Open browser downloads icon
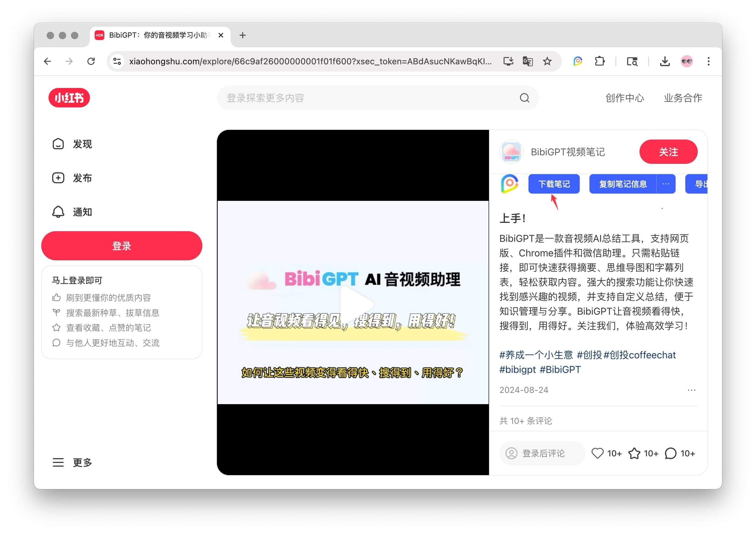Image resolution: width=756 pixels, height=534 pixels. (x=665, y=61)
